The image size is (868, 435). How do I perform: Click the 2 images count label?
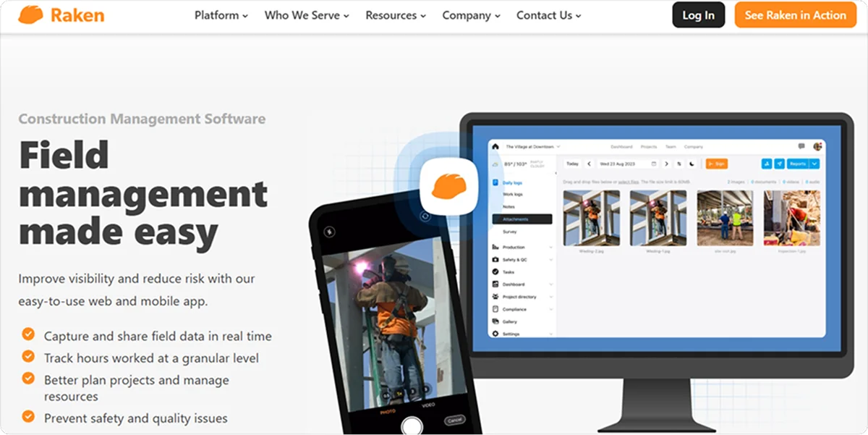pos(736,182)
